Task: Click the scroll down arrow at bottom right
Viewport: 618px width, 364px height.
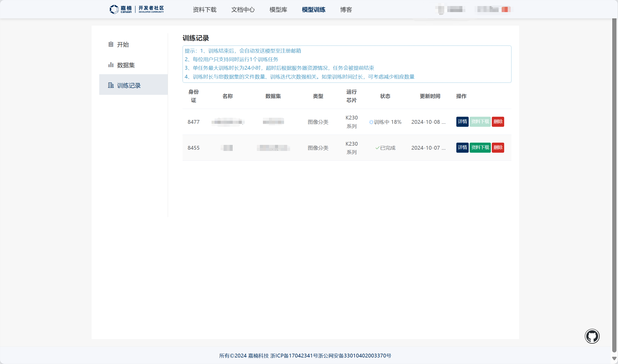Action: pyautogui.click(x=614, y=358)
